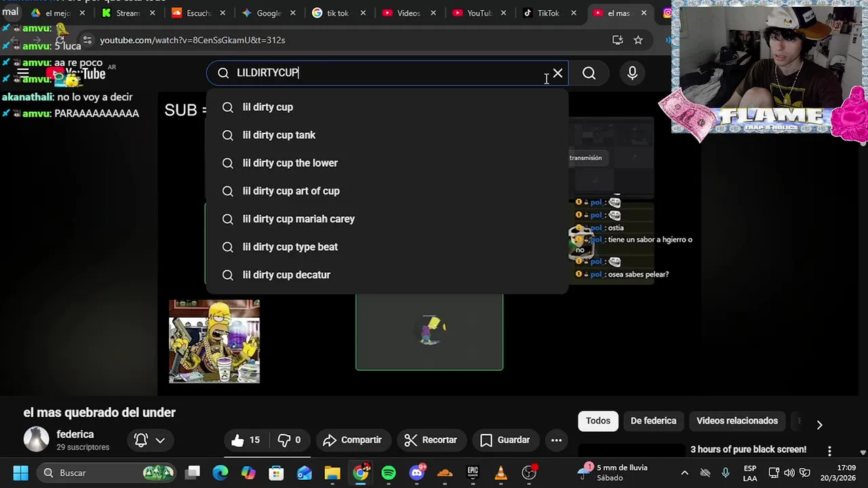Image resolution: width=868 pixels, height=488 pixels.
Task: Open File Explorer in taskbar
Action: 332,473
